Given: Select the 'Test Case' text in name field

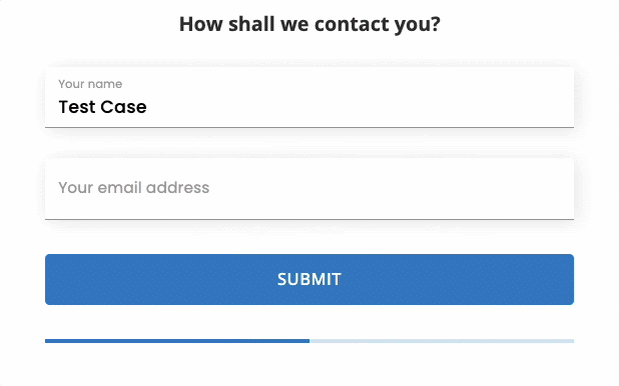Looking at the screenshot, I should 103,107.
